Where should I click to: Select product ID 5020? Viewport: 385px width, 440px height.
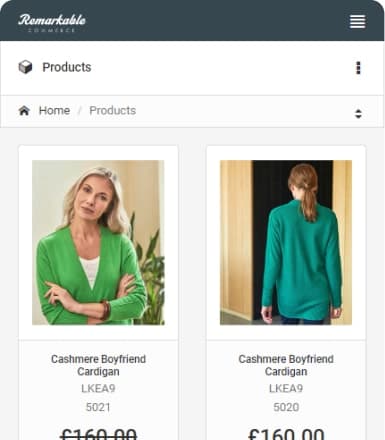tap(286, 407)
